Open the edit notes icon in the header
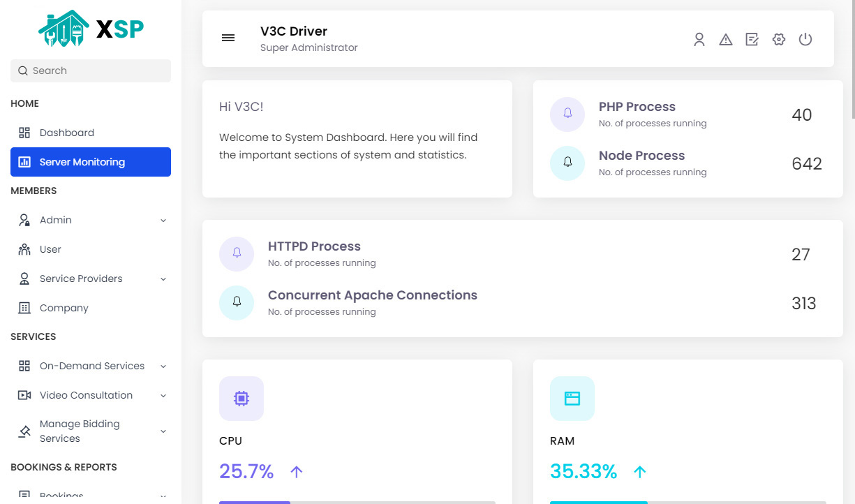855x504 pixels. pyautogui.click(x=752, y=39)
